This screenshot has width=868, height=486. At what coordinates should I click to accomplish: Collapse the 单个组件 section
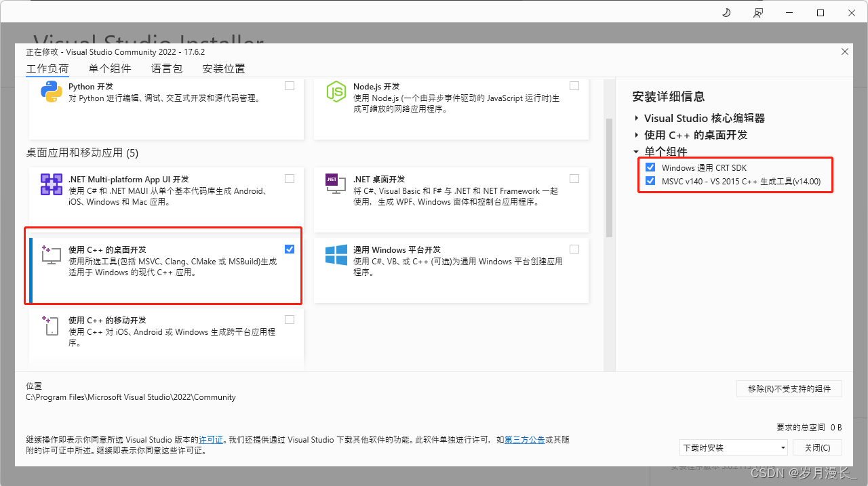[x=636, y=152]
